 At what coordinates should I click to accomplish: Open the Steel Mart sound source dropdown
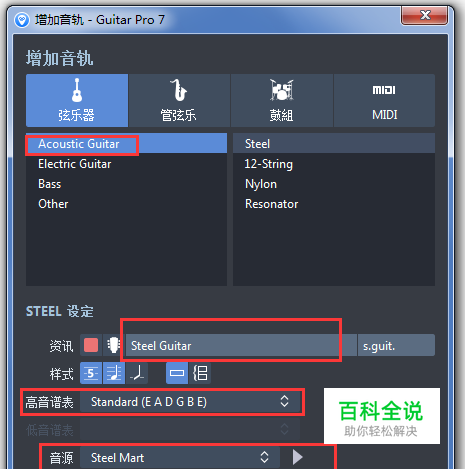180,457
